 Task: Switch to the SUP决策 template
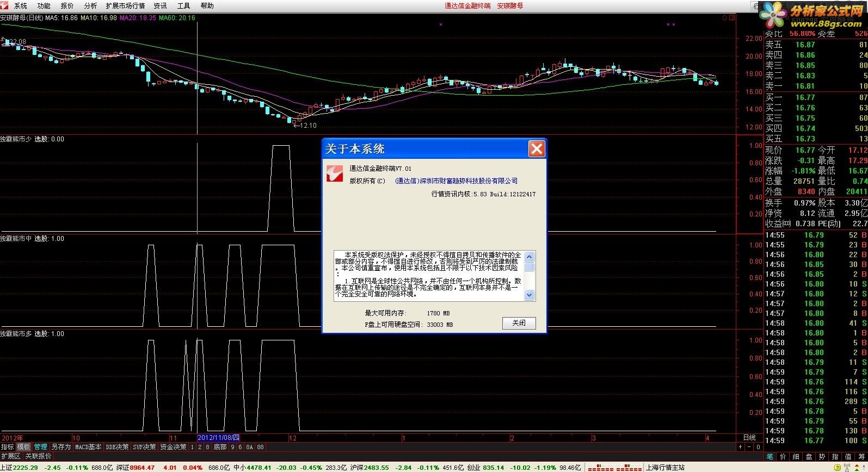[x=145, y=447]
